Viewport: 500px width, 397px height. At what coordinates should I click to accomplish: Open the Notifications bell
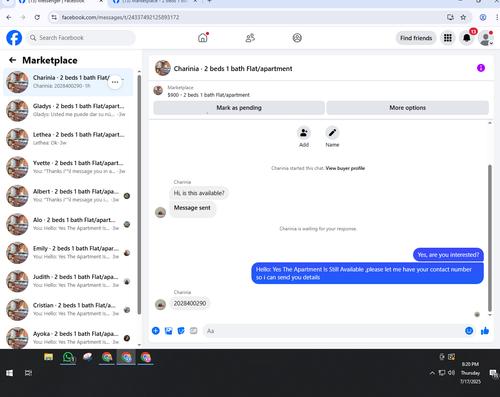(x=467, y=38)
